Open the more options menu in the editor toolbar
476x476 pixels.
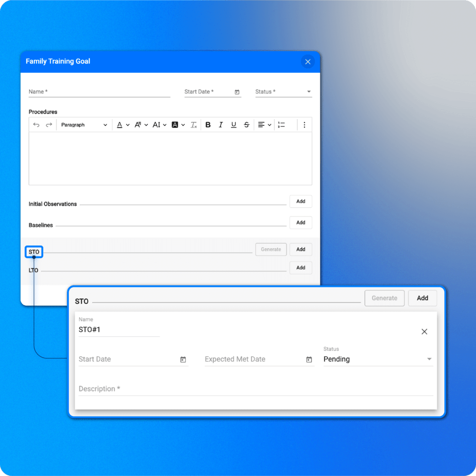pyautogui.click(x=304, y=124)
